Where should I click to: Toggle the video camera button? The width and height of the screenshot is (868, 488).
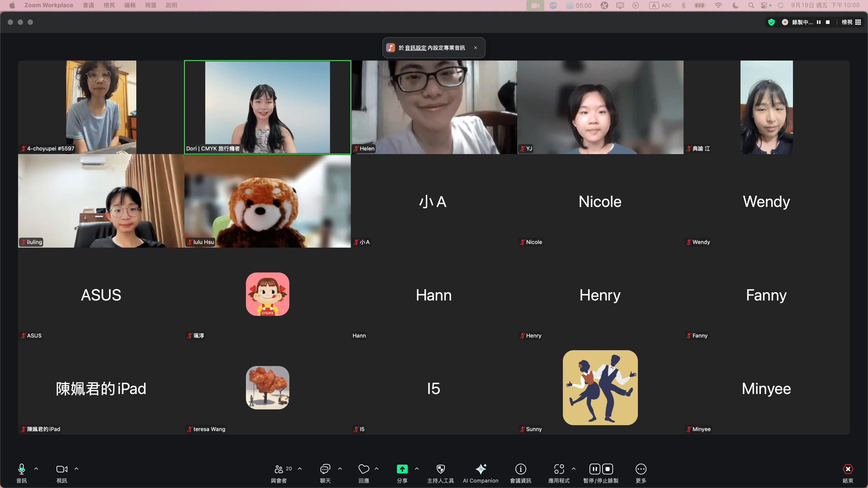[61, 469]
